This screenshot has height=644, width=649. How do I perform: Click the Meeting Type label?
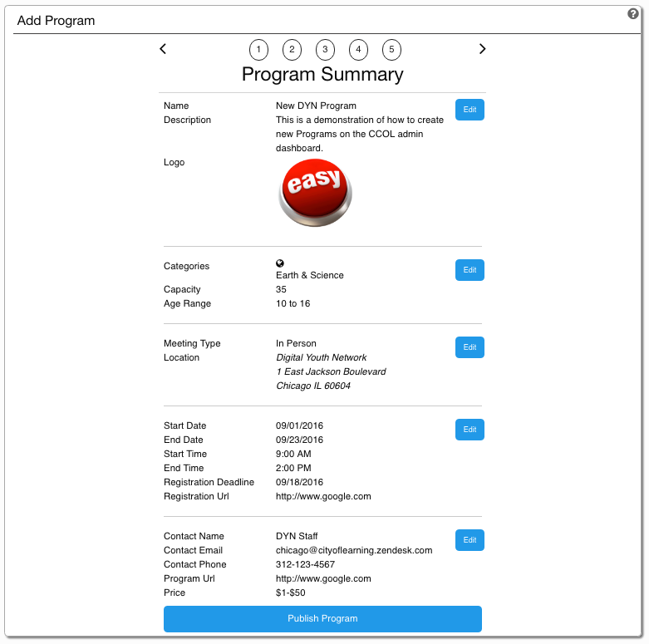192,343
